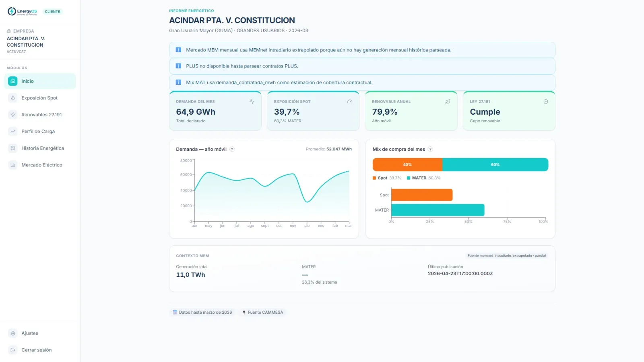Screen dimensions: 644x362
Task: Click the Exposición Spot 39,7% card
Action: (313, 111)
